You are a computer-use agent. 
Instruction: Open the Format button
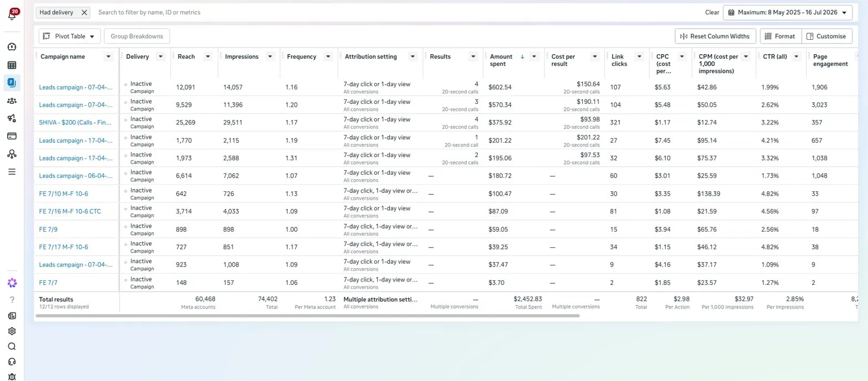point(781,36)
